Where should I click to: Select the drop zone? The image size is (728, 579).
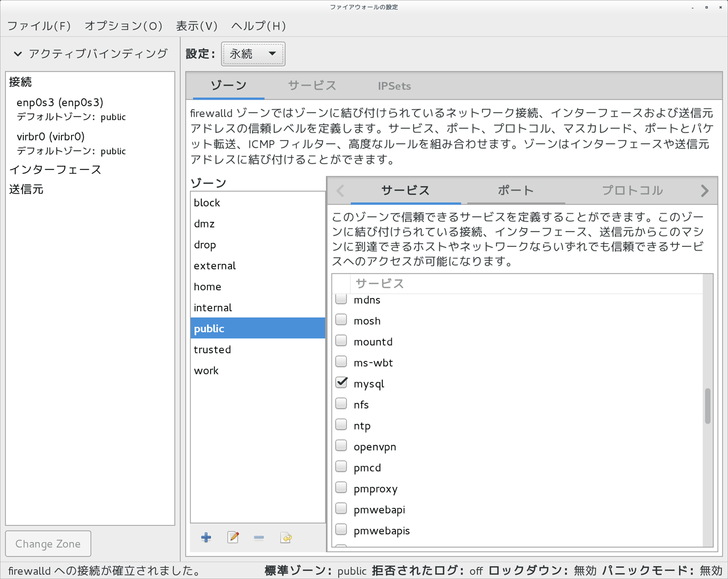[x=258, y=245]
